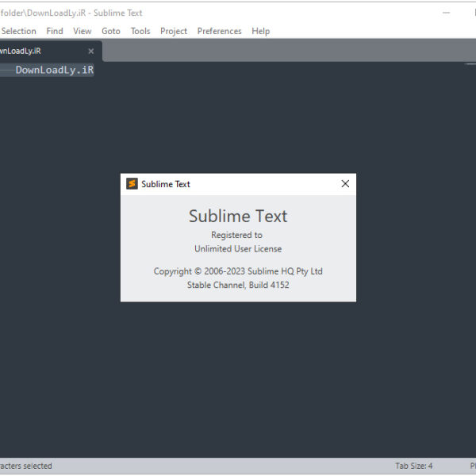Viewport: 476px width, 476px height.
Task: Click the large Sublime Text heading in dialog
Action: point(238,216)
